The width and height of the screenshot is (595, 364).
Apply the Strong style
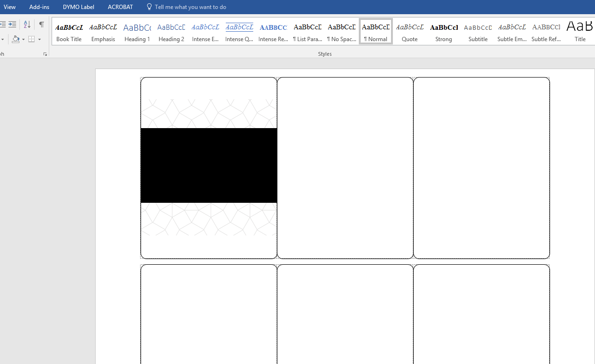444,31
